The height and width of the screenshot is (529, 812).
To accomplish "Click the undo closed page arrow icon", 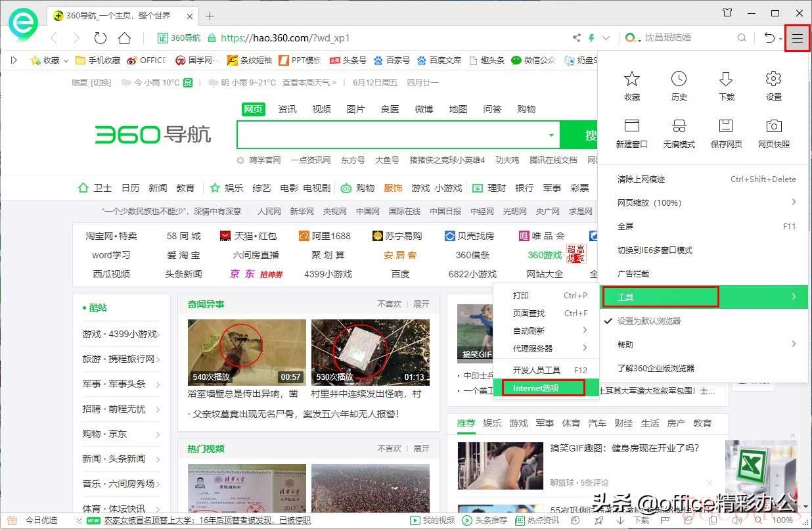I will [770, 38].
